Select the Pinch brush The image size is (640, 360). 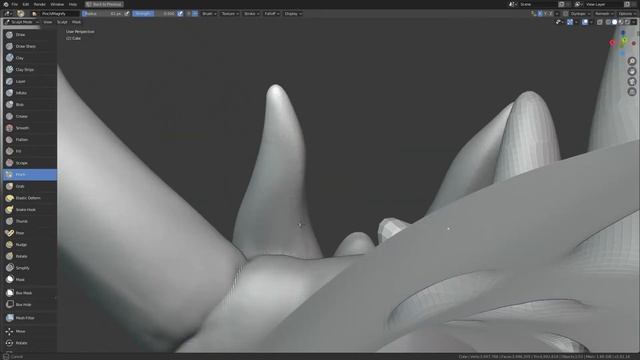[x=29, y=175]
